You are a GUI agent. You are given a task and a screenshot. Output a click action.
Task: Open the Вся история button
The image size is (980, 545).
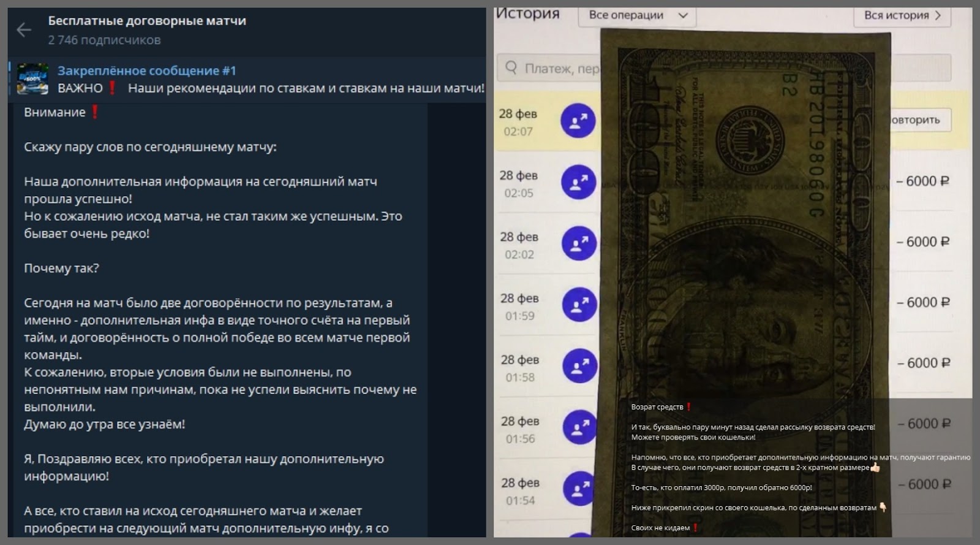click(x=902, y=15)
